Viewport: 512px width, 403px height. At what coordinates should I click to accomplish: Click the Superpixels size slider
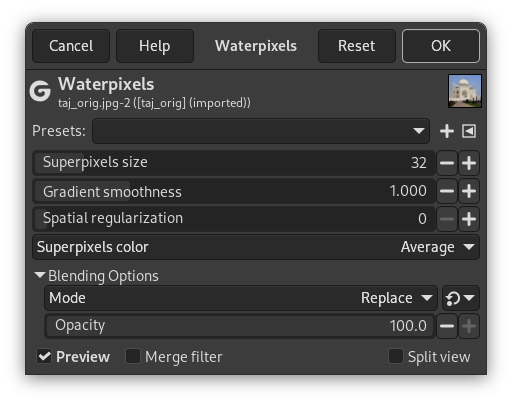coord(234,163)
